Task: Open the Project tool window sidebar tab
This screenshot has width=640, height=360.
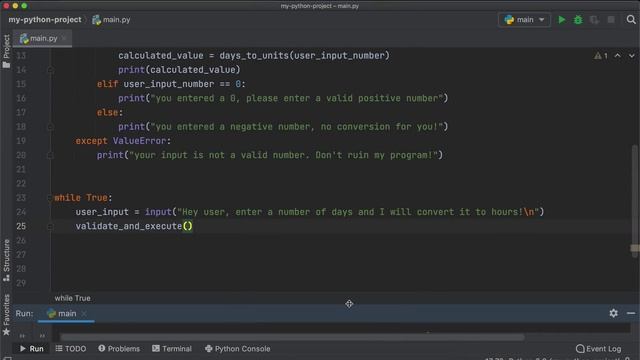Action: point(6,51)
